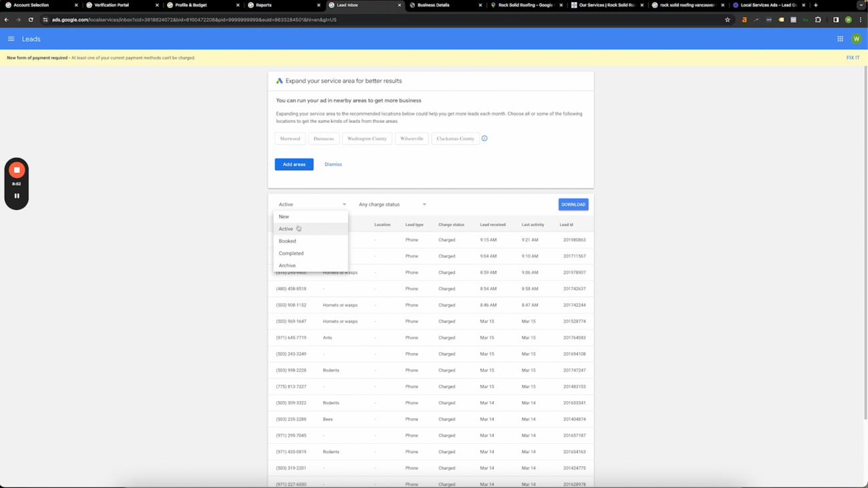The height and width of the screenshot is (488, 868).
Task: Select the Sherwood area chip
Action: click(x=290, y=138)
